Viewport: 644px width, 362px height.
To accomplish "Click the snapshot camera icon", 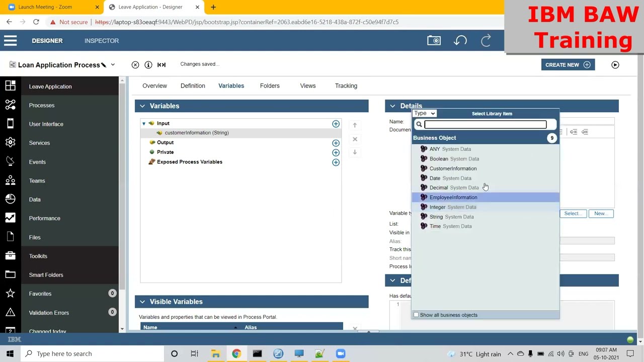I will [434, 41].
